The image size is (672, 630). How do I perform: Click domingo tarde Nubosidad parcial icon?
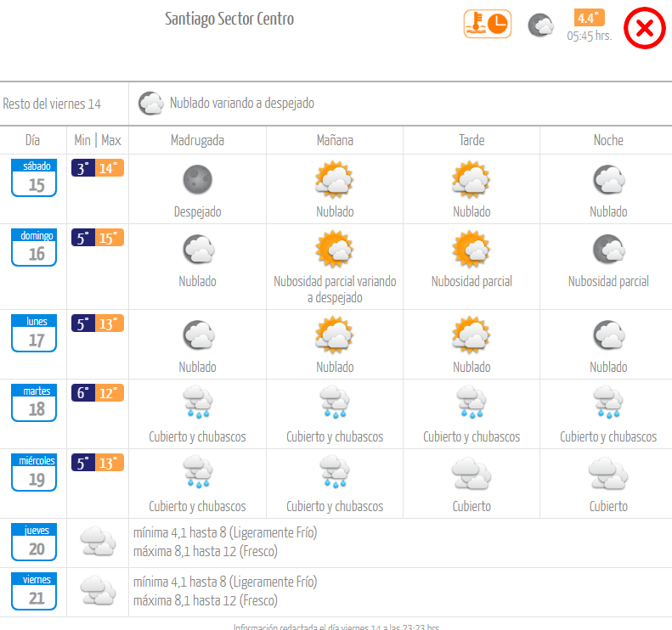[472, 249]
